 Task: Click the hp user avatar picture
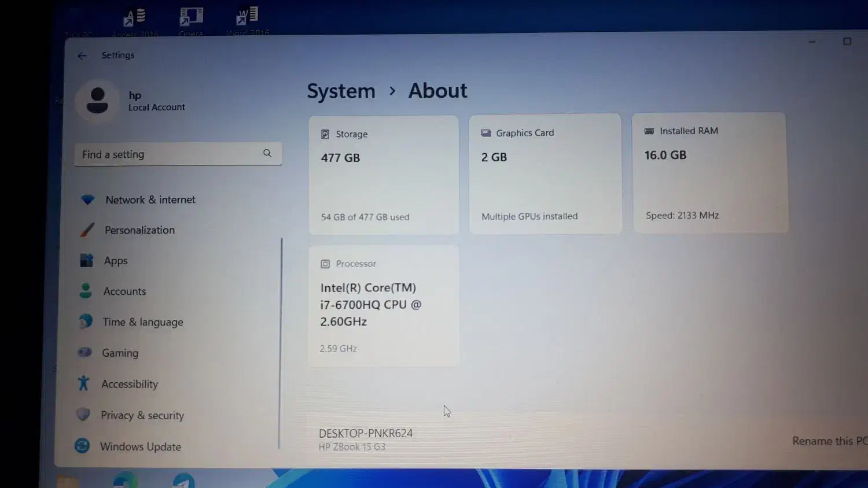97,101
